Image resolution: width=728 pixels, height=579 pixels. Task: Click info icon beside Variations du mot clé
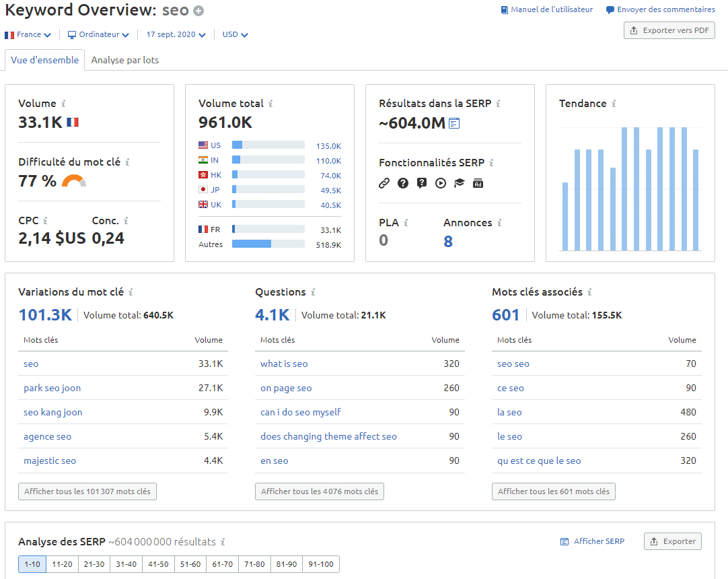[131, 292]
